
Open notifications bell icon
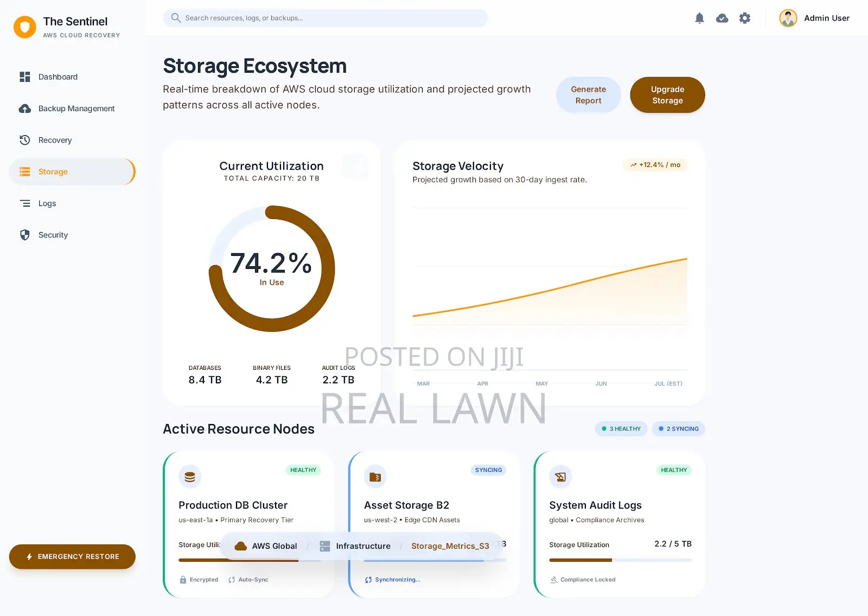[699, 18]
